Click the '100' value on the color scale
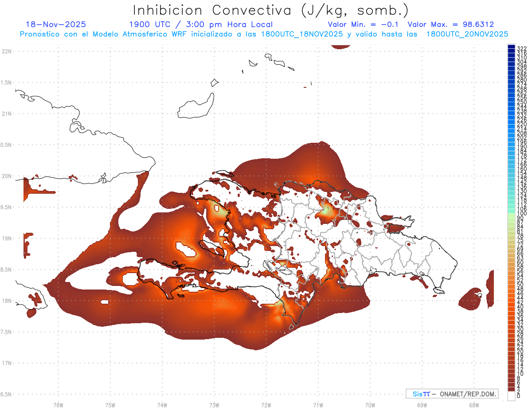 point(521,213)
